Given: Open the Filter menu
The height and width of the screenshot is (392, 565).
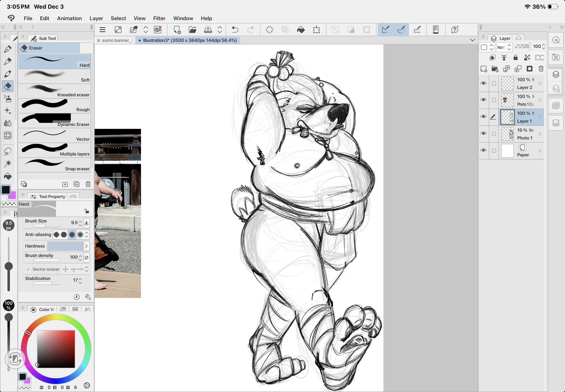Looking at the screenshot, I should (x=159, y=18).
